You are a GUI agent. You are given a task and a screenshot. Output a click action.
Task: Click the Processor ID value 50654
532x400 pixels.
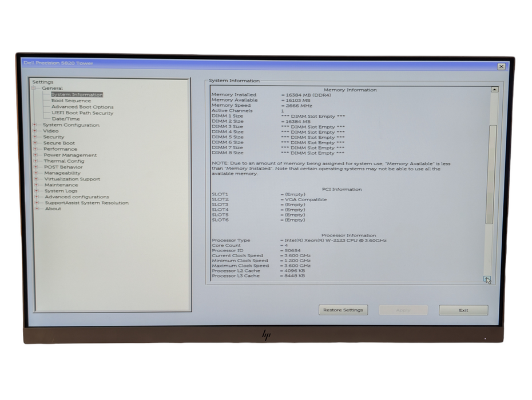coord(292,250)
